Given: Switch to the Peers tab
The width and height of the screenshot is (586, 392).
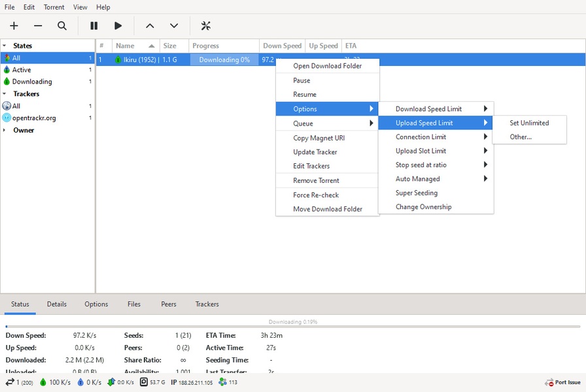Looking at the screenshot, I should point(169,304).
